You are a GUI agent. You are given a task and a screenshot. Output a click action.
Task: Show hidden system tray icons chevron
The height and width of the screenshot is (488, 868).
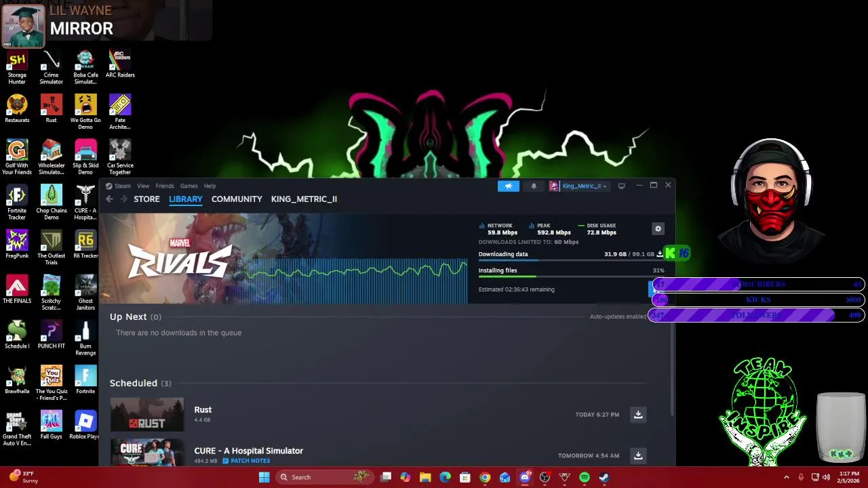click(x=787, y=477)
